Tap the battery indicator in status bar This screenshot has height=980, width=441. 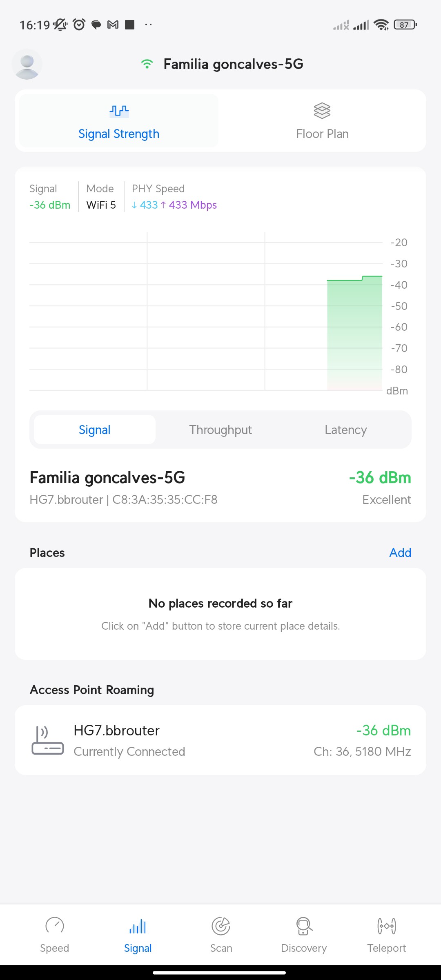coord(405,25)
